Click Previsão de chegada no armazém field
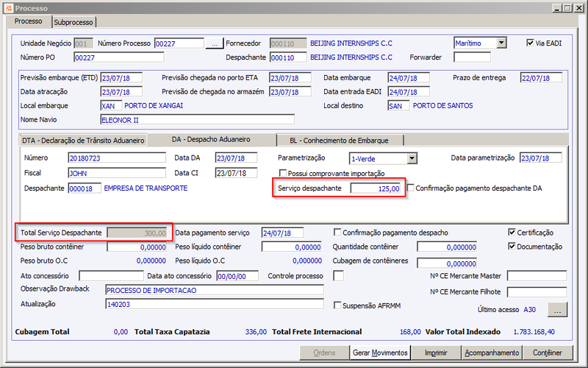Screen dimensions: 588x368 290,92
